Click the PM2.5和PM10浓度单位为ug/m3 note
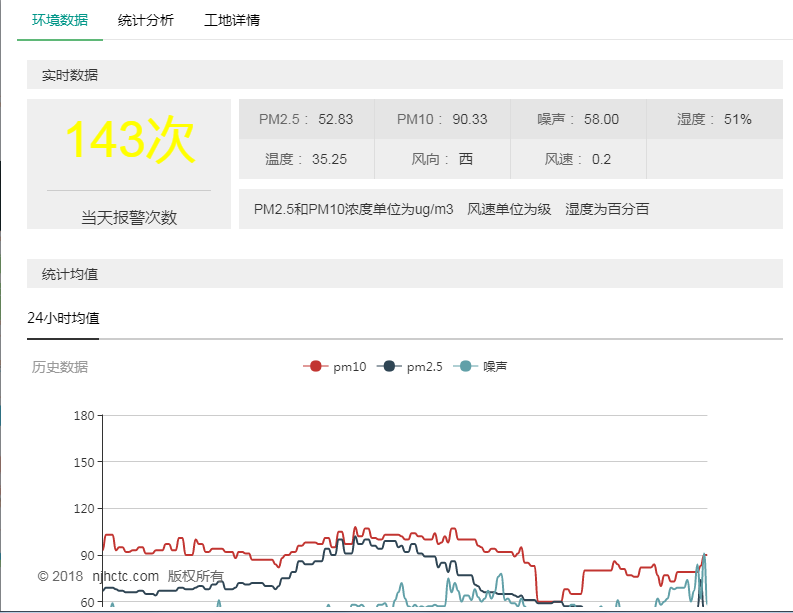This screenshot has width=793, height=613. [x=354, y=209]
